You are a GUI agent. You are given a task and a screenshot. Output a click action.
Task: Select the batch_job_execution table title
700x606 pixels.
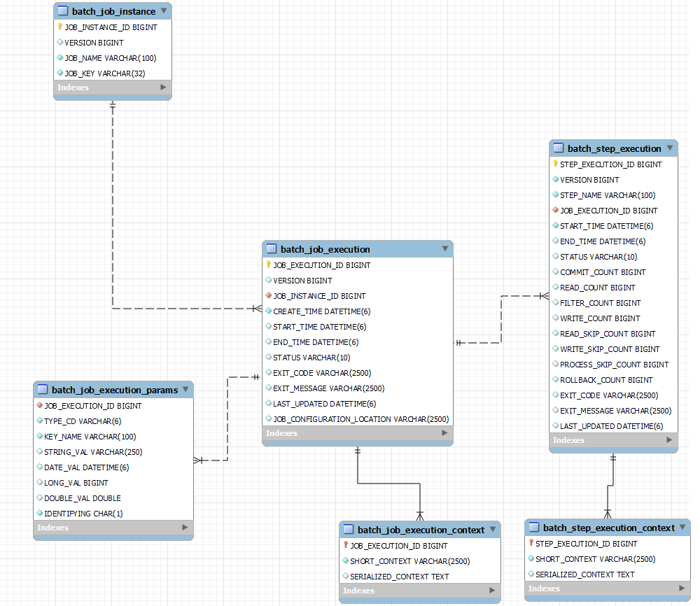325,249
